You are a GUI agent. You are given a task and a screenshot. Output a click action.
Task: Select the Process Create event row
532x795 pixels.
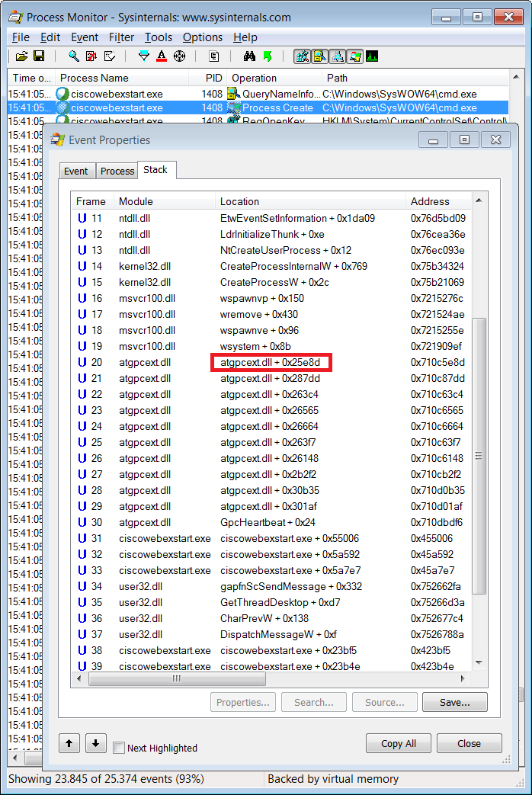(x=258, y=108)
